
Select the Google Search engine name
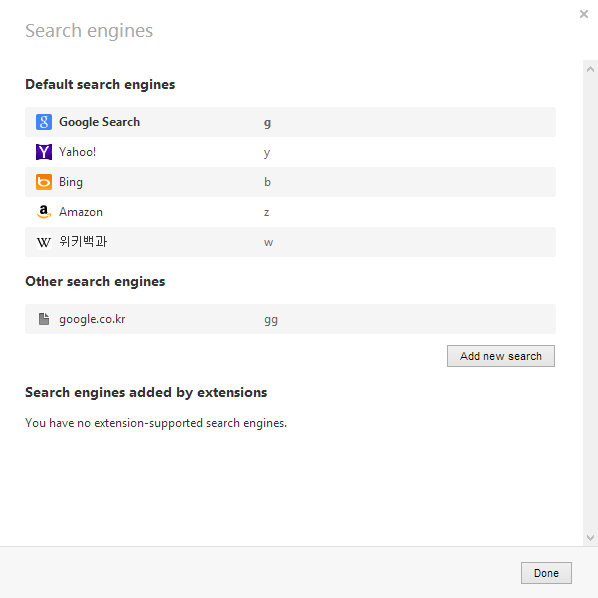click(x=100, y=122)
